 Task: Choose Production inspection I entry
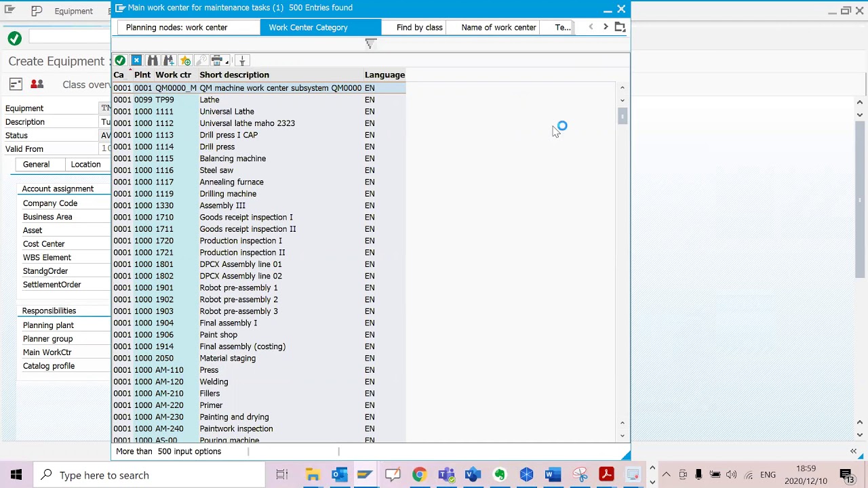pyautogui.click(x=259, y=241)
